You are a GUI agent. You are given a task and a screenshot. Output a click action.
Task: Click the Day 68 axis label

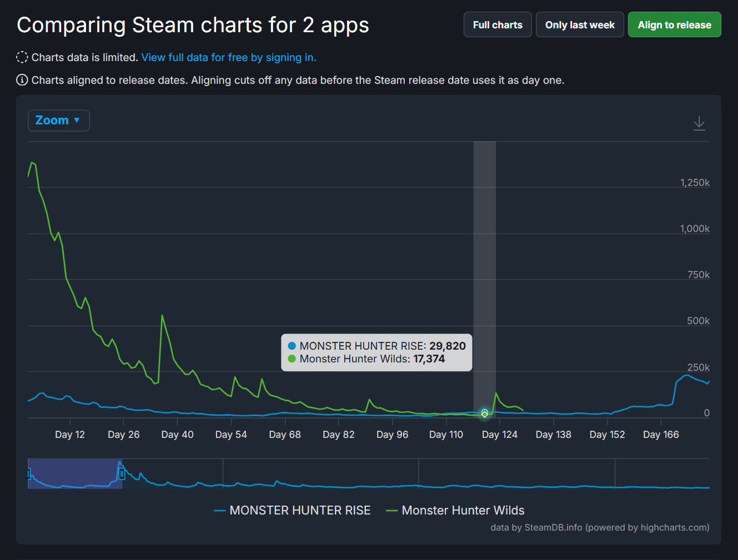click(x=285, y=435)
